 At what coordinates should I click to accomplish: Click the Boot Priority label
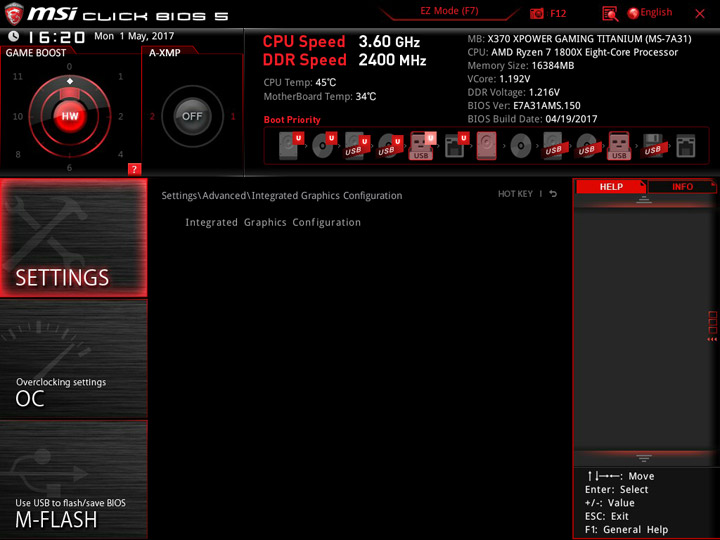tap(292, 120)
